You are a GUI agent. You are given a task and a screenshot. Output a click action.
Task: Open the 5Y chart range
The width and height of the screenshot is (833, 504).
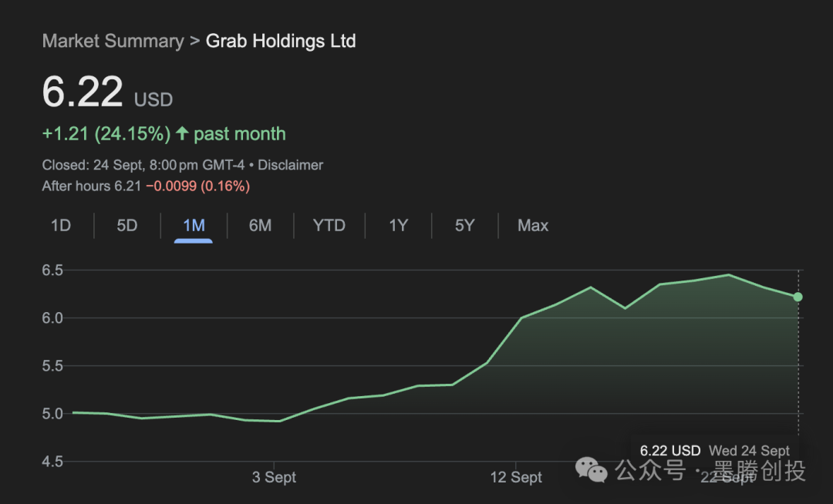pos(464,226)
